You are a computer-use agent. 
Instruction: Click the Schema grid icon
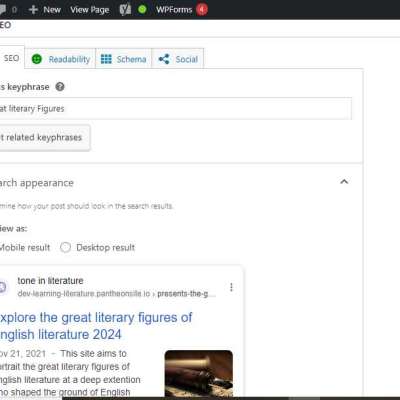pyautogui.click(x=106, y=59)
